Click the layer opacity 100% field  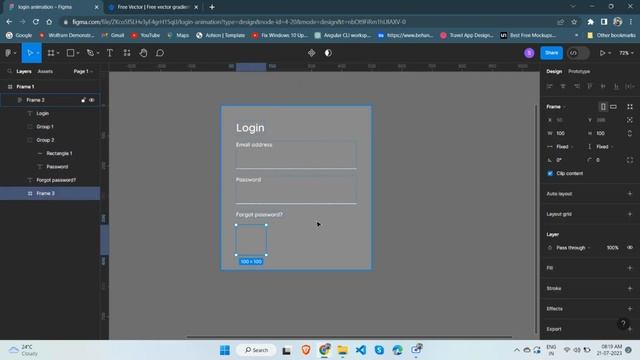(612, 248)
